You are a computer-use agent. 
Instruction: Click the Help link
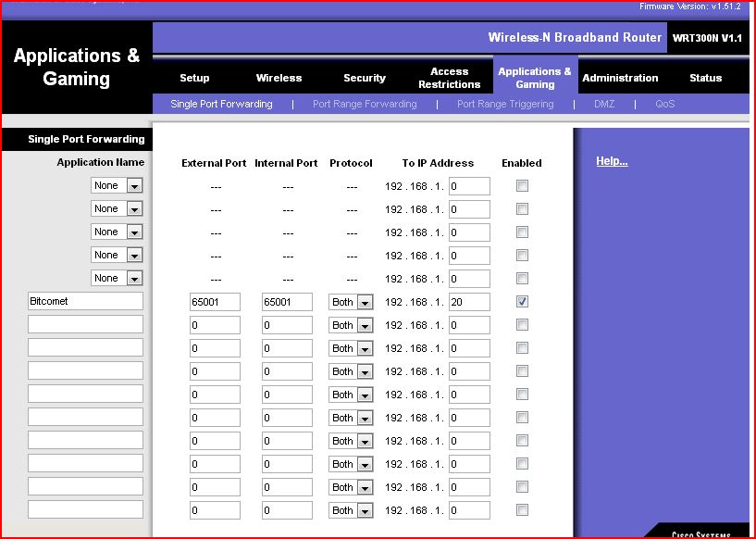(x=612, y=162)
